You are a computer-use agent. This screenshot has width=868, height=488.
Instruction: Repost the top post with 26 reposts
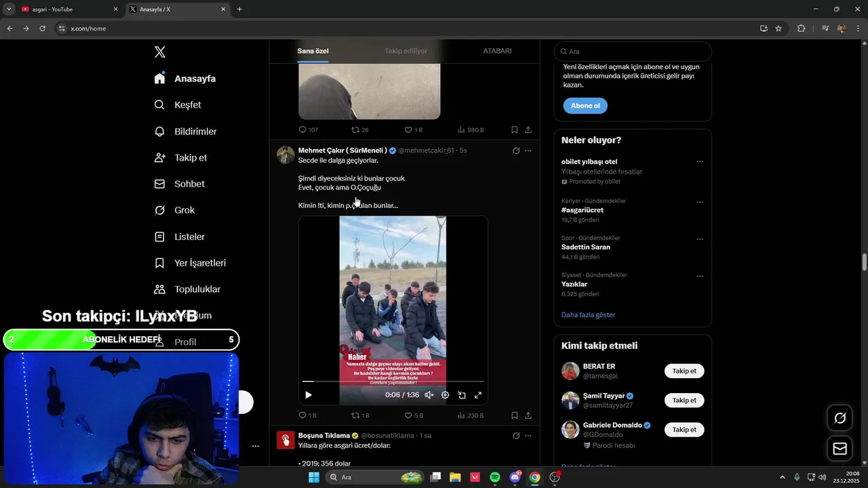point(359,129)
